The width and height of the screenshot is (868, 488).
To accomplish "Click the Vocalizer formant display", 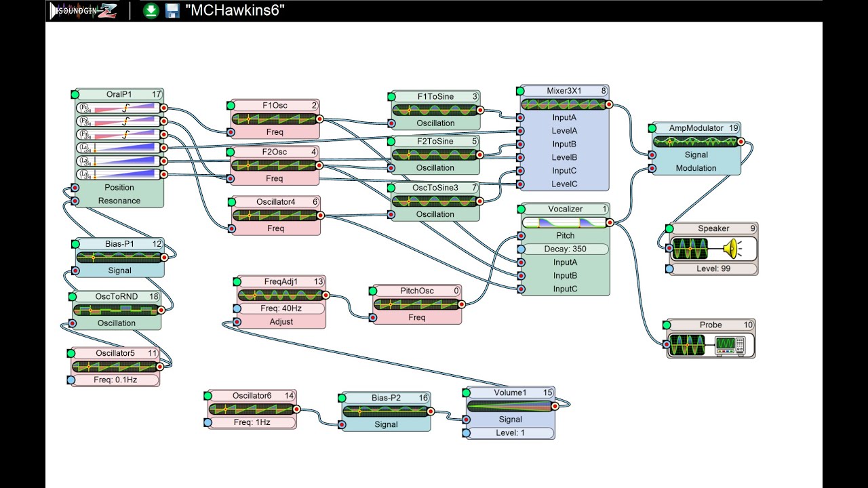I will [x=565, y=222].
